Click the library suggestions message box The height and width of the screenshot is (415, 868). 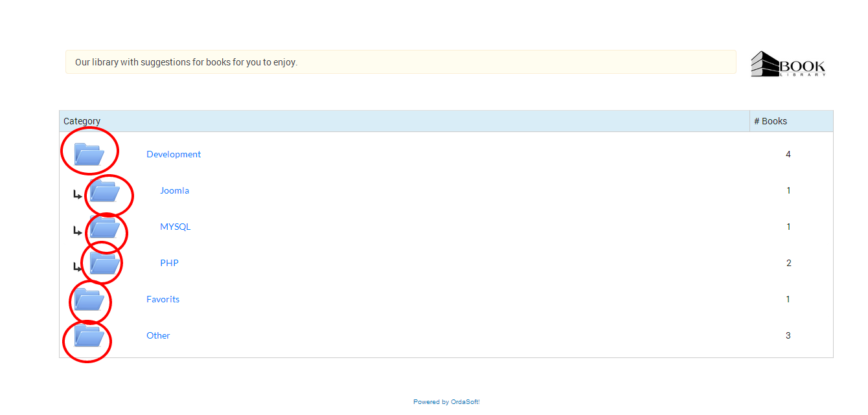[x=400, y=62]
